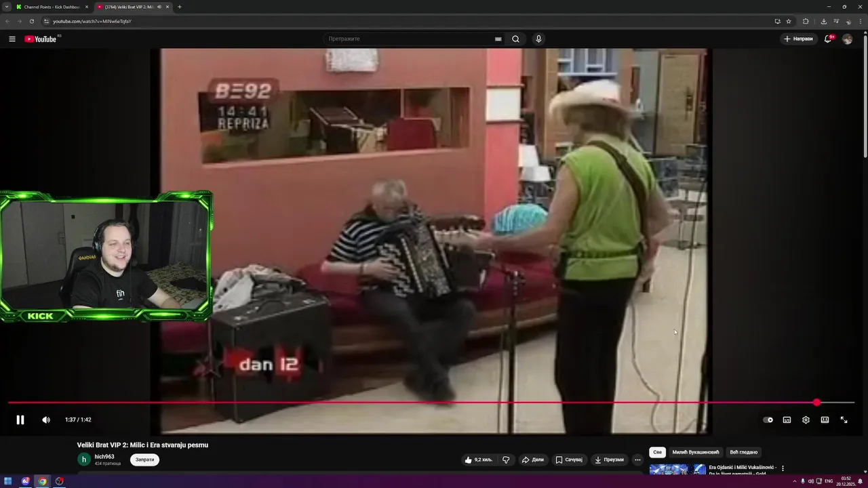Open the Windows Start menu

point(8,481)
